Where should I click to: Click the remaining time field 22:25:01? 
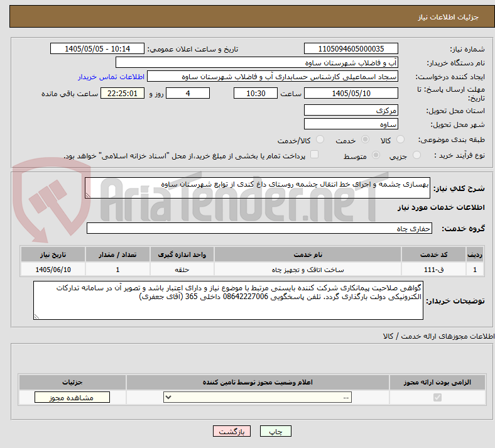tap(122, 93)
